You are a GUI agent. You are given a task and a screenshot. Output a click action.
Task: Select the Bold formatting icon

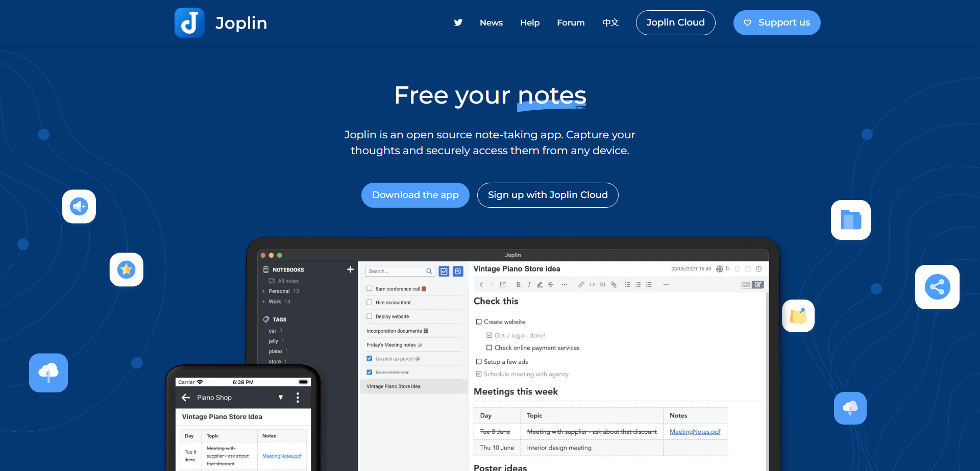[x=519, y=284]
